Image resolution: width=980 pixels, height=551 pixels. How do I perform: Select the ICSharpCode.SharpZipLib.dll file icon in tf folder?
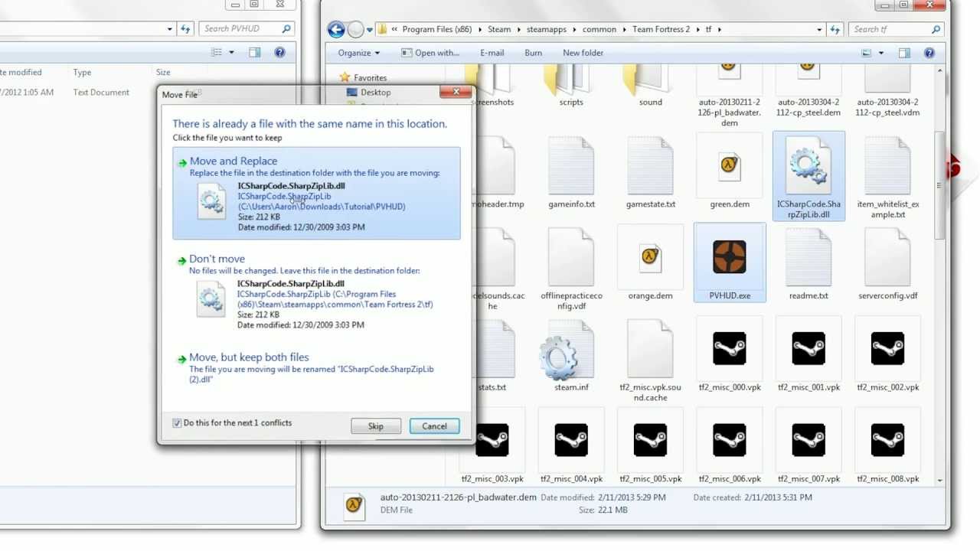tap(808, 165)
